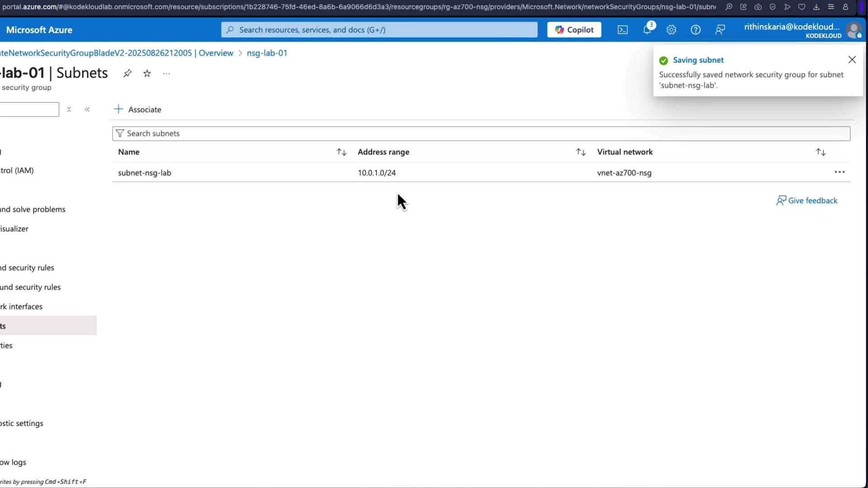Open Diagnostic settings menu item
Image resolution: width=868 pixels, height=488 pixels.
coord(48,423)
